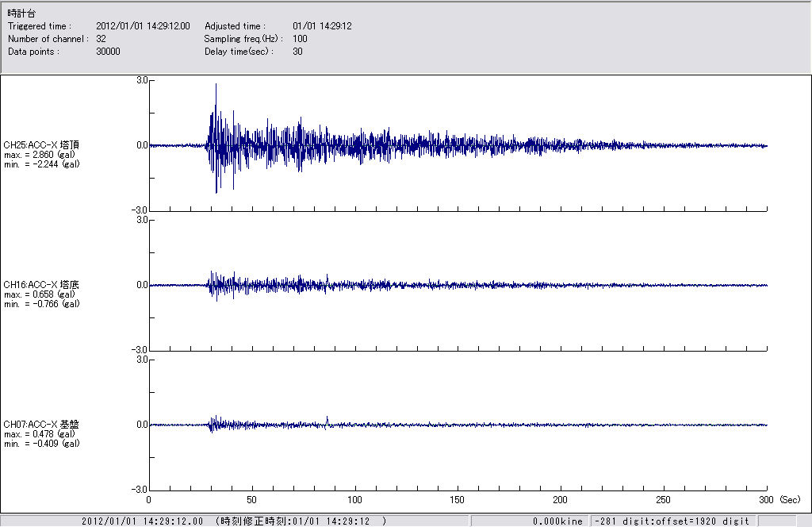Click the 0.000kine status bar field
The height and width of the screenshot is (527, 812).
click(557, 521)
